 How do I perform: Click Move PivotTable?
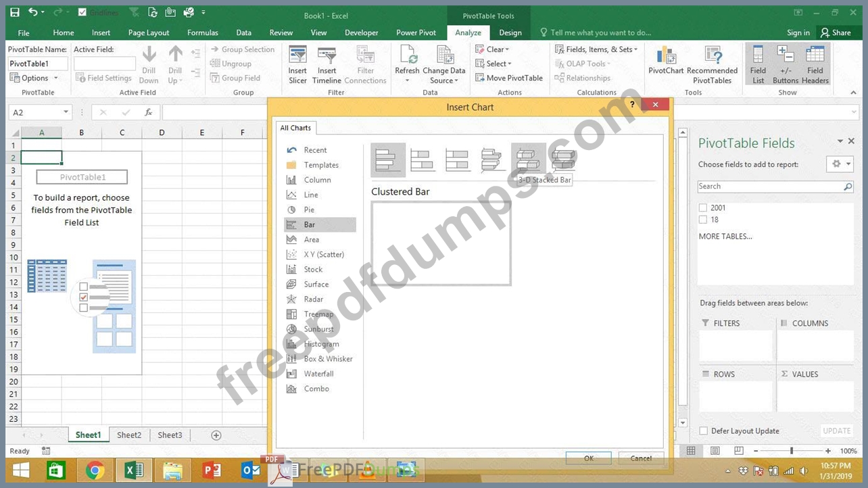pos(509,78)
